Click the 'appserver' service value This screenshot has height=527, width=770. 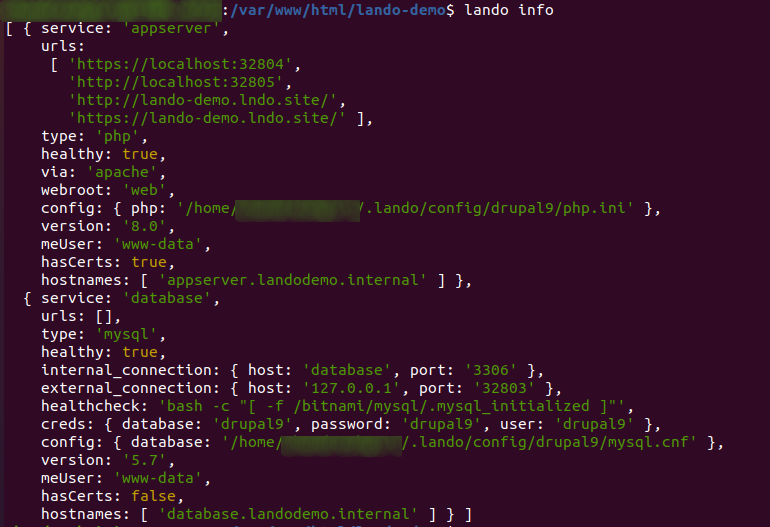pos(171,28)
